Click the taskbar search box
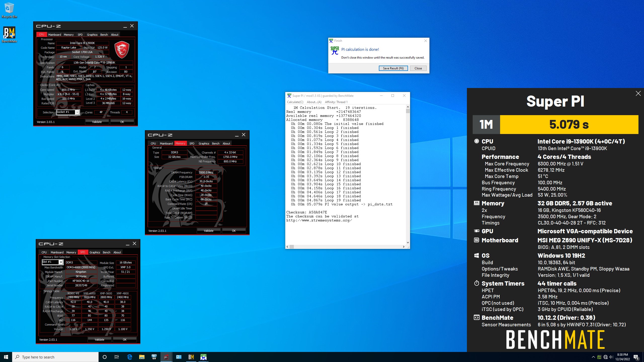Screen dimensions: 644x362 pos(55,357)
